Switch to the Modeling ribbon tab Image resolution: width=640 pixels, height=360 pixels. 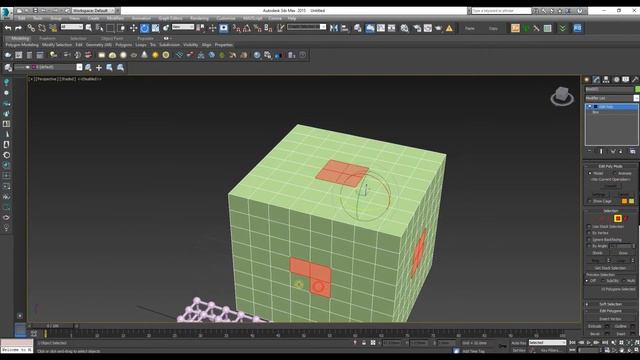pos(20,38)
